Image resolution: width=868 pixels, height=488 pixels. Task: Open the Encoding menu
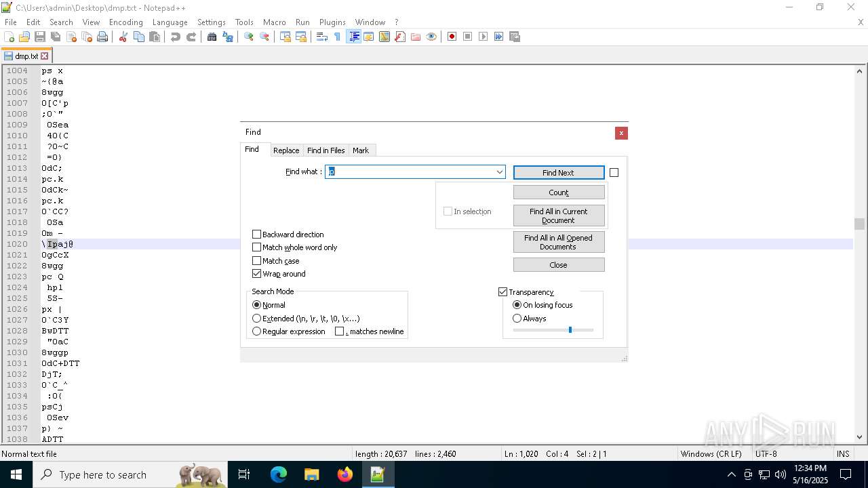coord(126,22)
